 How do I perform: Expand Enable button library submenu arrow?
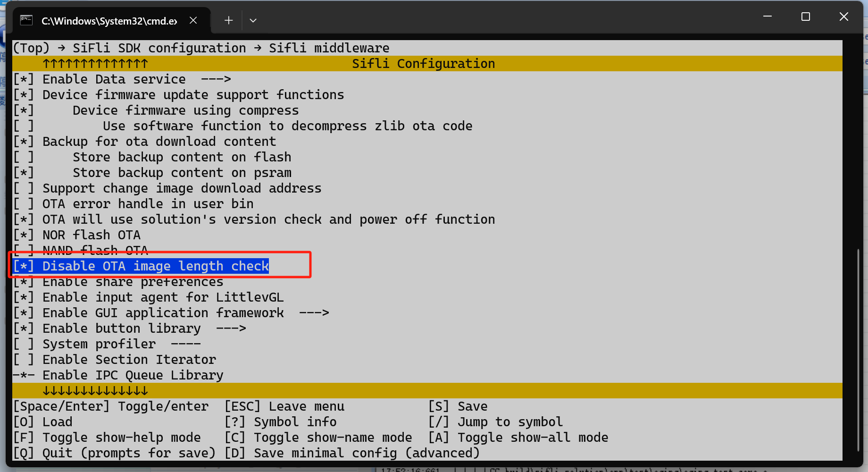click(x=231, y=329)
